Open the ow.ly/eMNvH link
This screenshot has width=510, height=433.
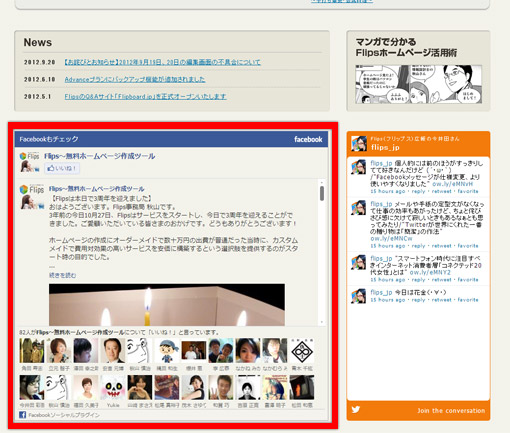(452, 184)
